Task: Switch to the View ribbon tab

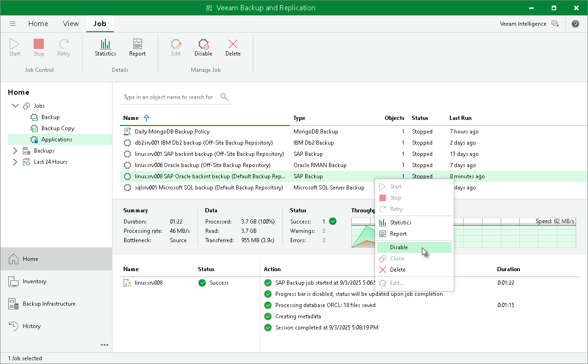Action: (70, 23)
